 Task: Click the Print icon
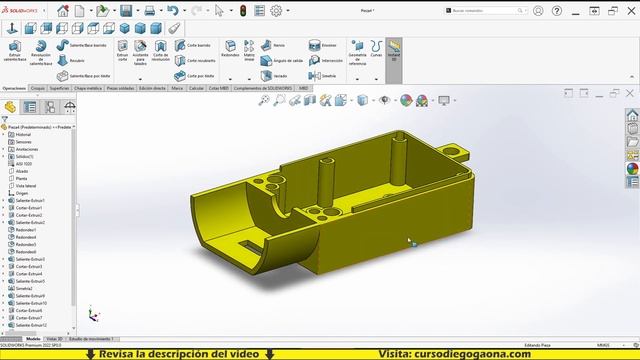pos(150,11)
